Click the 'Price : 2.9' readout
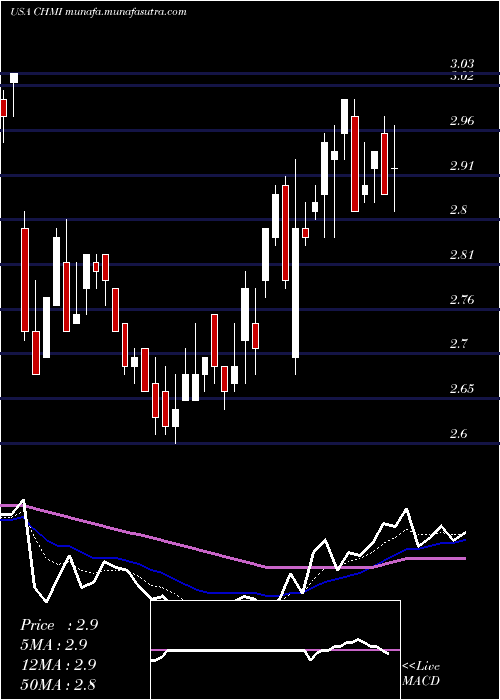500x700 pixels. (x=58, y=625)
